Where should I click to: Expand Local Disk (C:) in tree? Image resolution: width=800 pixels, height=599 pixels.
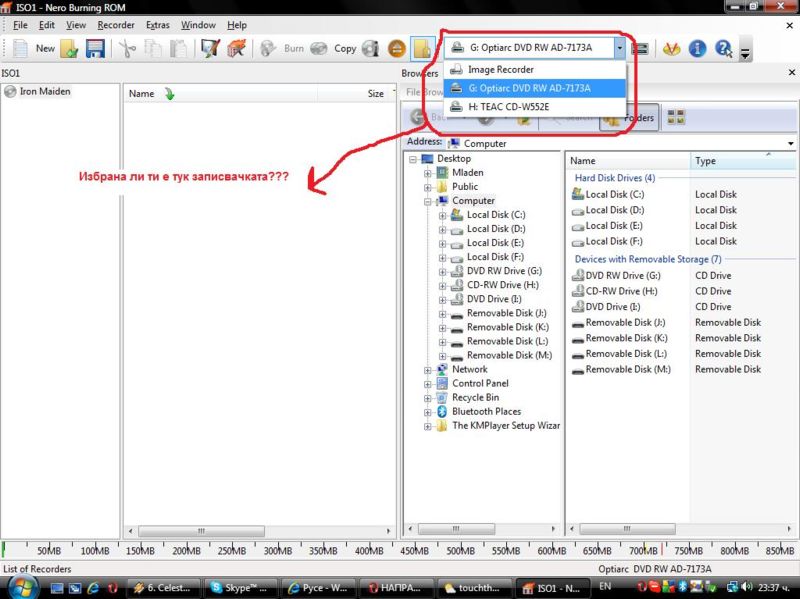pyautogui.click(x=442, y=215)
